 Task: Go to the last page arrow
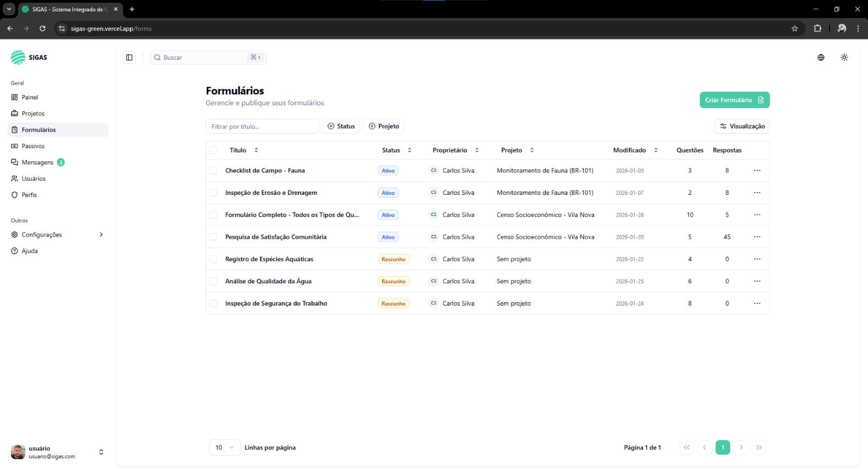(x=759, y=448)
